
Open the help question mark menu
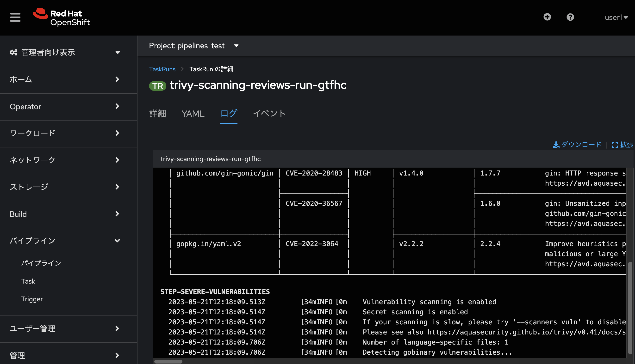(570, 17)
